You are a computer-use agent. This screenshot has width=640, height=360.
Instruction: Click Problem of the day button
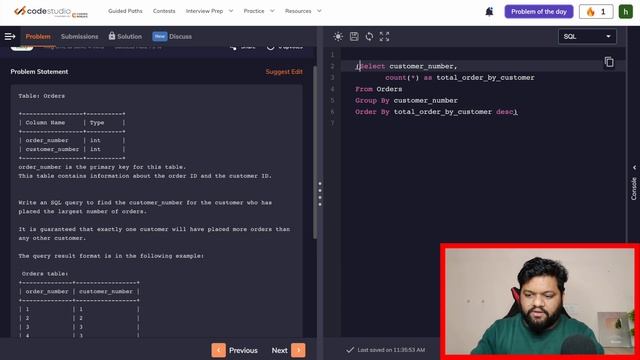[539, 11]
